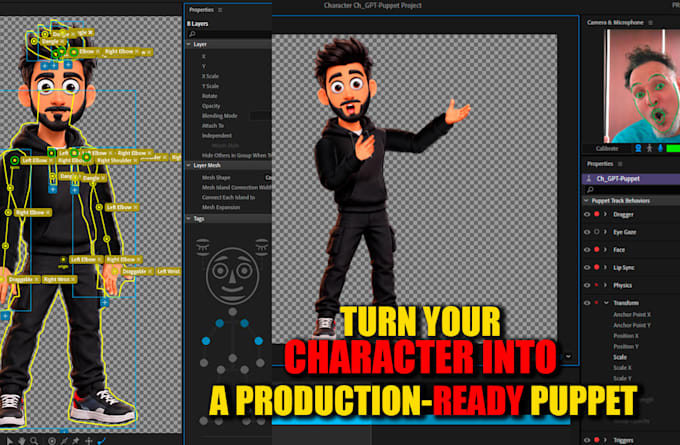Click the webcam preview thumbnail
The image size is (680, 445).
point(642,86)
